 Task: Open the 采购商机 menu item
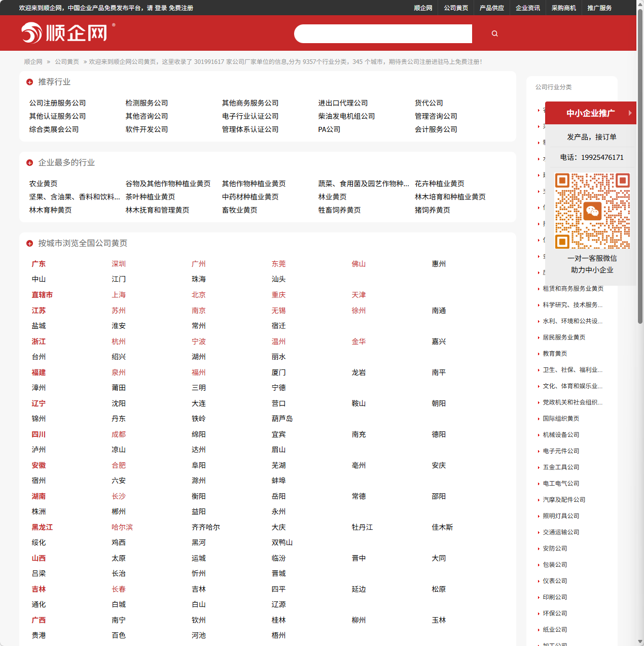[563, 8]
